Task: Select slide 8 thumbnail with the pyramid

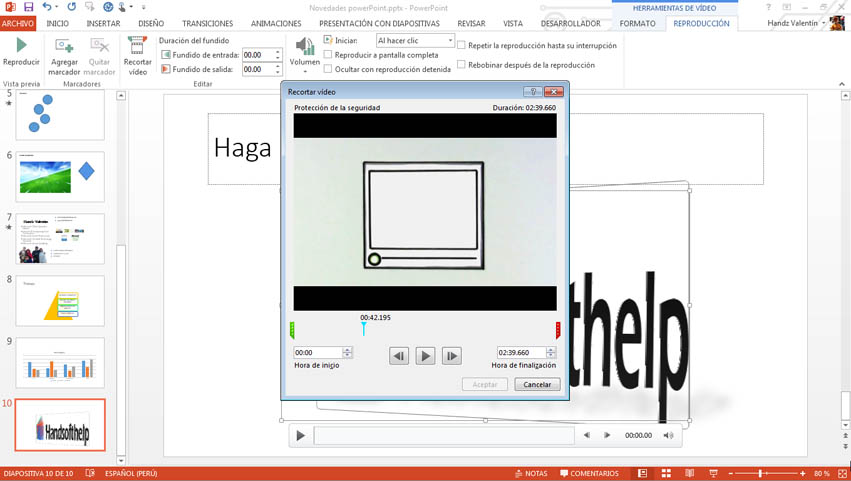Action: point(60,301)
